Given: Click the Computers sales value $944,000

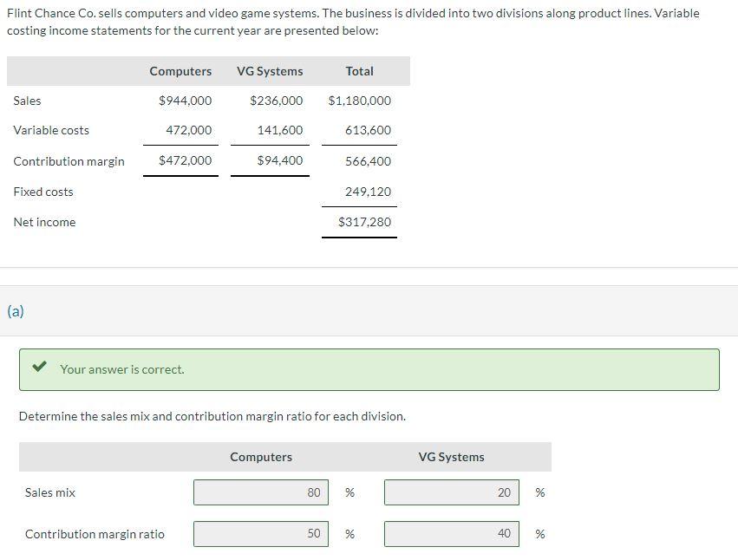Looking at the screenshot, I should [185, 101].
